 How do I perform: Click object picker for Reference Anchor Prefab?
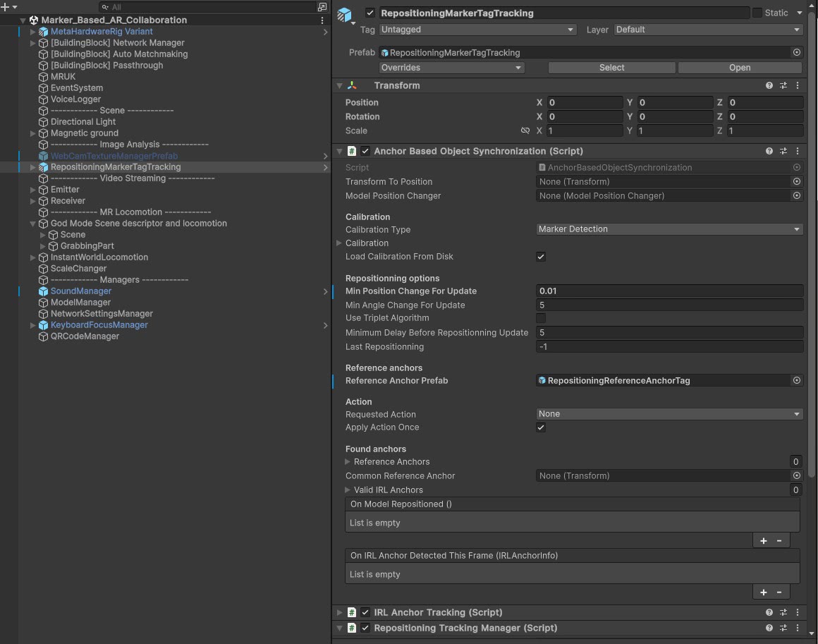click(x=797, y=380)
